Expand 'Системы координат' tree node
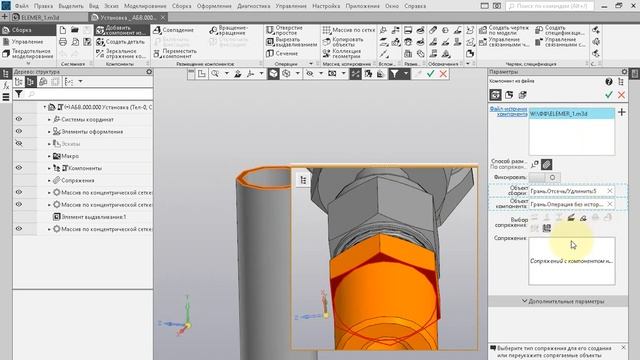The width and height of the screenshot is (640, 360). tap(49, 120)
